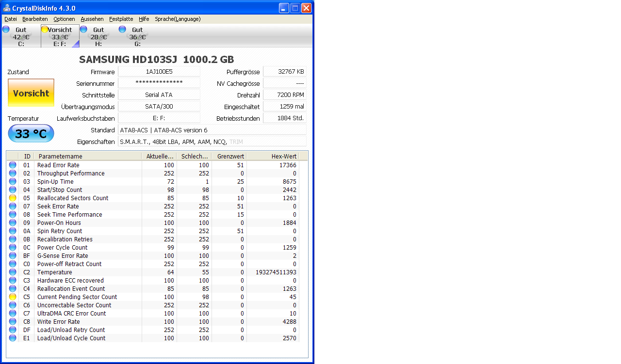
Task: Click the status icon of Hardware ECC recovered
Action: coord(13,281)
